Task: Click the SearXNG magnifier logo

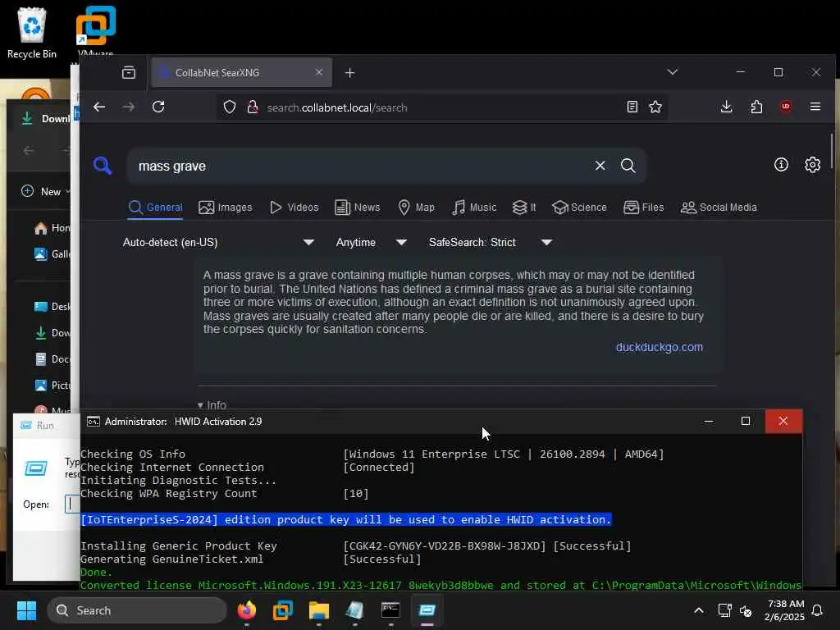Action: [103, 166]
